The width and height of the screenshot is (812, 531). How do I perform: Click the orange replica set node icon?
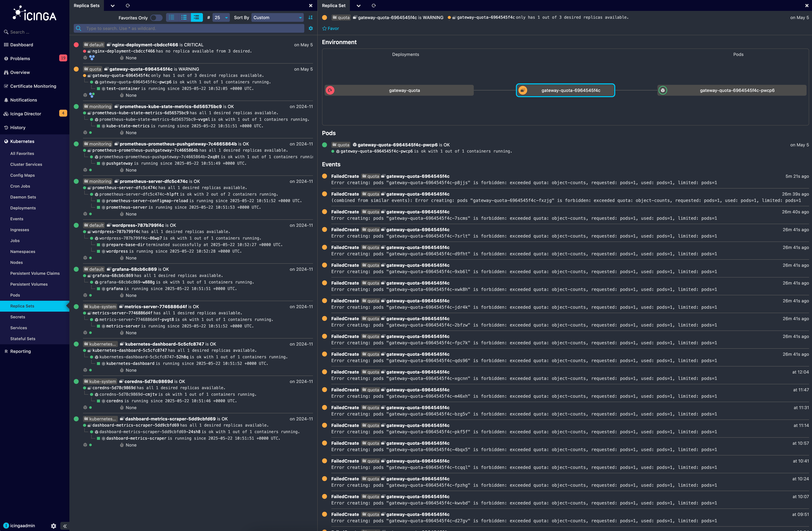523,90
